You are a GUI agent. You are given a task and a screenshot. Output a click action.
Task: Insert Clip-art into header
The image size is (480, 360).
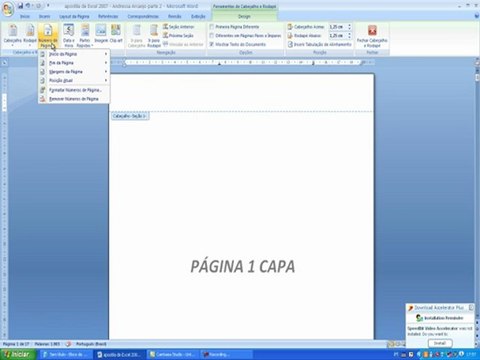point(116,34)
